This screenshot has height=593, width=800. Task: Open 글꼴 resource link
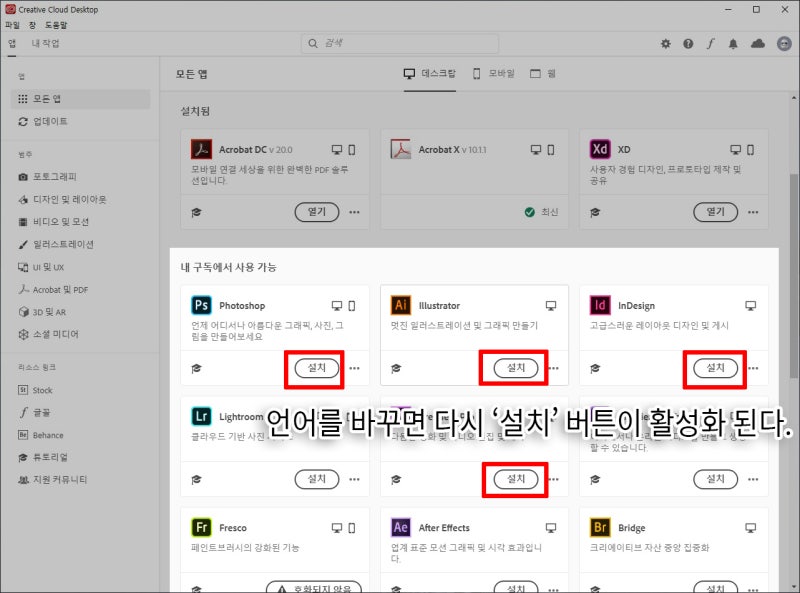pyautogui.click(x=34, y=412)
